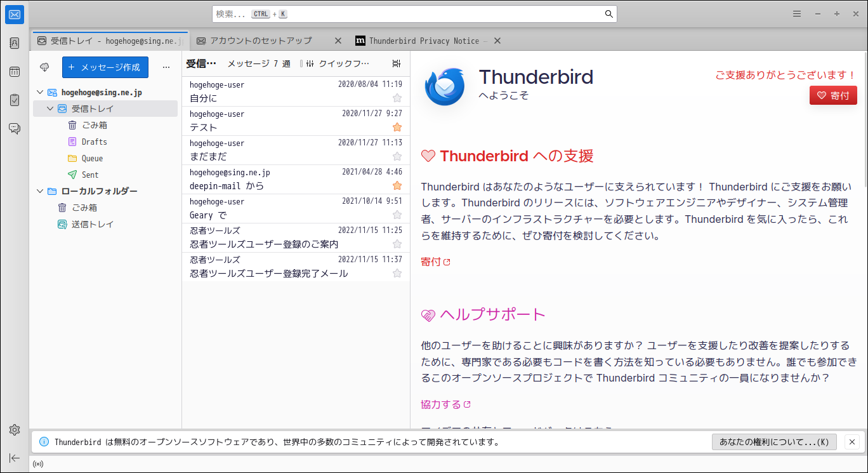Collapse the hogehoge@sing.ne.jp account
868x473 pixels.
click(40, 92)
